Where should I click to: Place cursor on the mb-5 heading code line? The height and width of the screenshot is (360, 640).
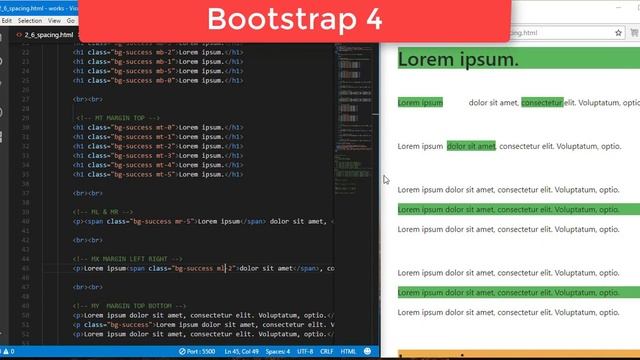(158, 71)
